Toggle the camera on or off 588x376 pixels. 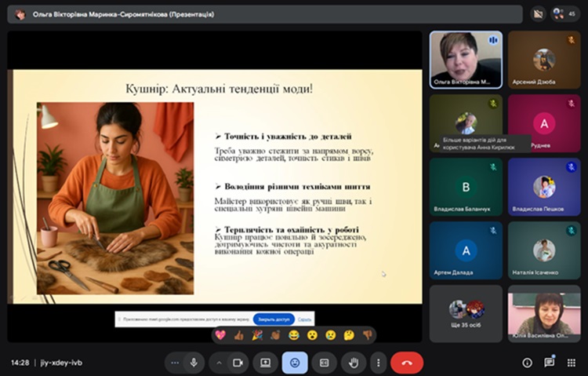[237, 363]
